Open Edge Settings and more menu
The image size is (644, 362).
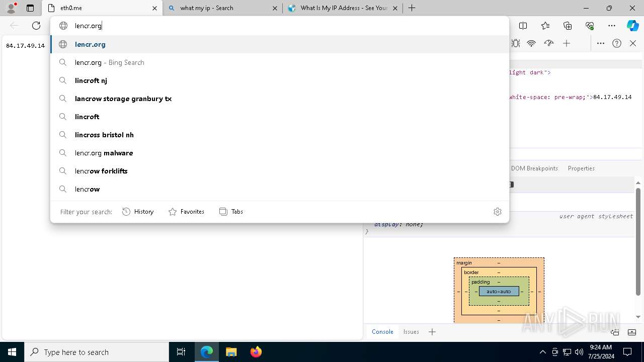612,26
